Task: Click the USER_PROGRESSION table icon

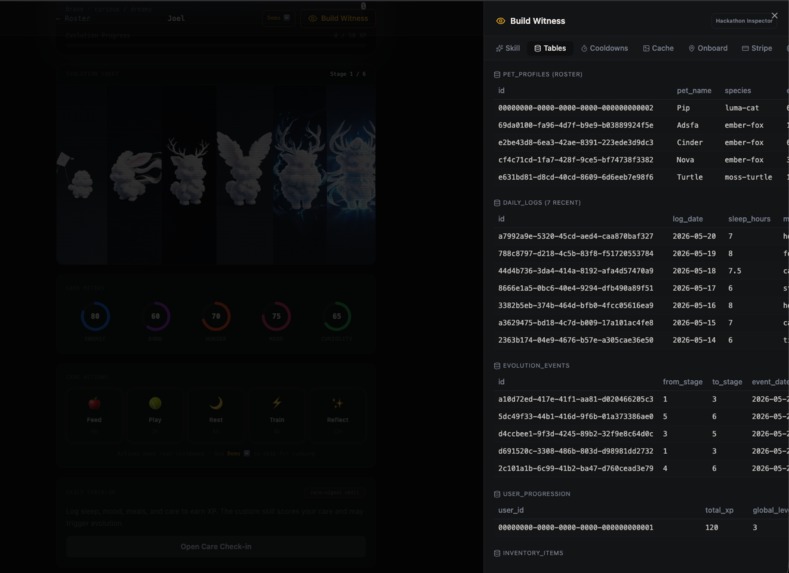Action: pyautogui.click(x=497, y=494)
